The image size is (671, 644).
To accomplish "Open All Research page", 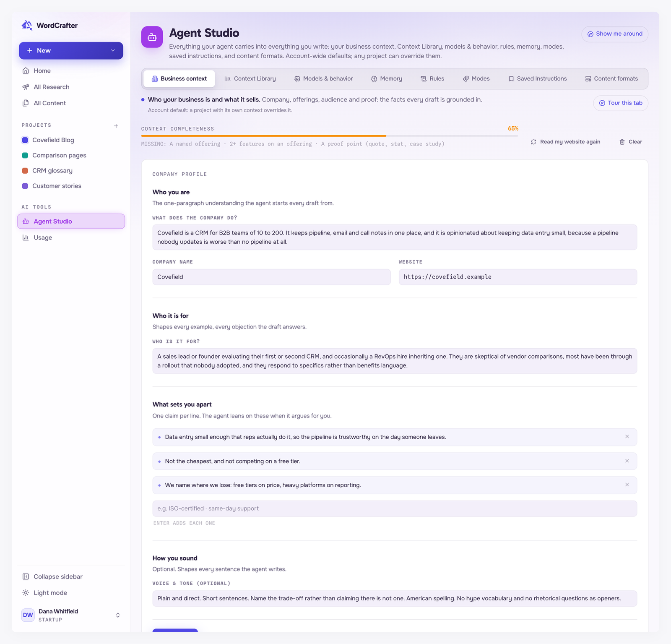I will (x=71, y=87).
